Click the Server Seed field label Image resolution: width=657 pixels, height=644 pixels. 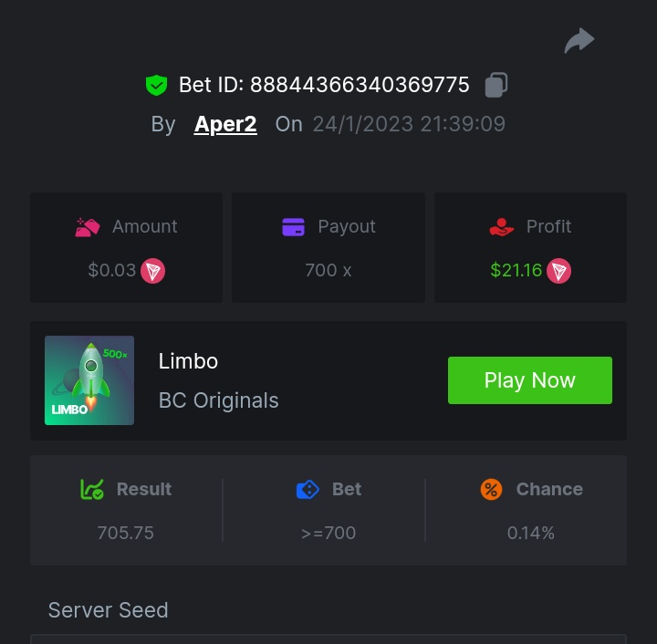108,610
